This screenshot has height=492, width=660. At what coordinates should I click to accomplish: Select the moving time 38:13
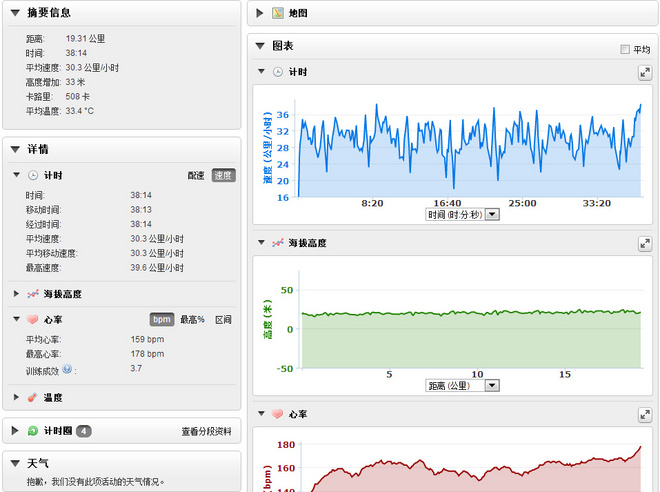[141, 210]
